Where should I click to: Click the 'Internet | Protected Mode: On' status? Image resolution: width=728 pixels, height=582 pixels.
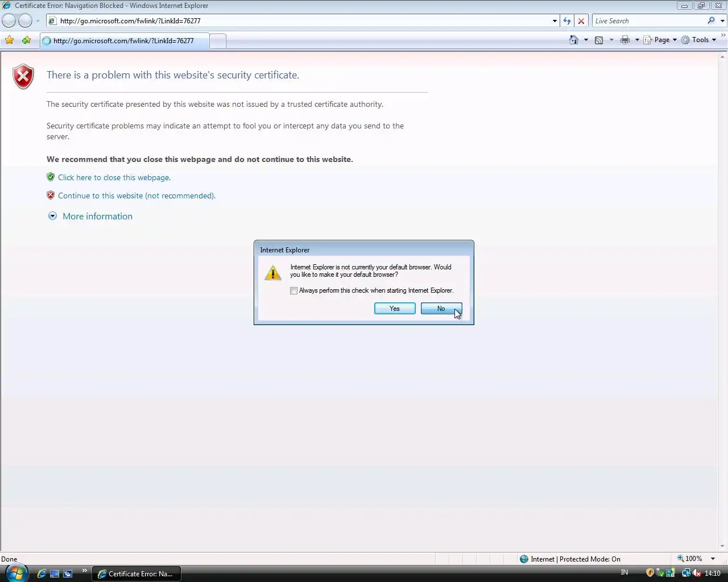[570, 559]
